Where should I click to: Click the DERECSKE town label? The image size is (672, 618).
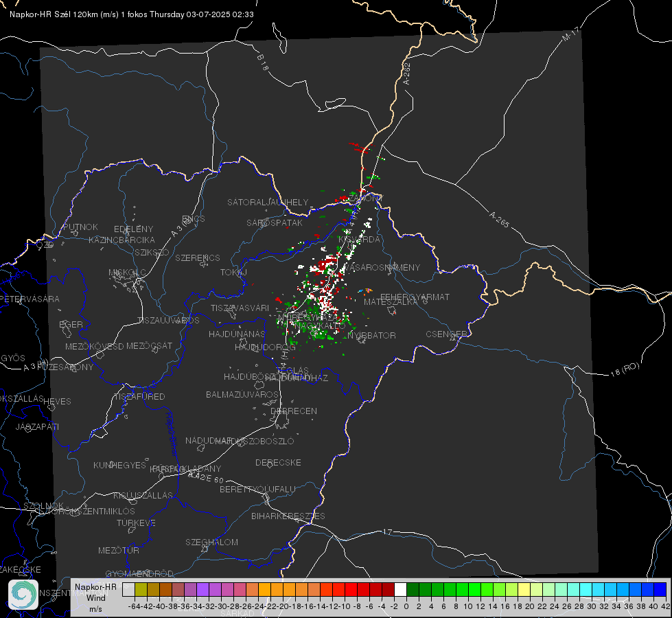click(278, 462)
